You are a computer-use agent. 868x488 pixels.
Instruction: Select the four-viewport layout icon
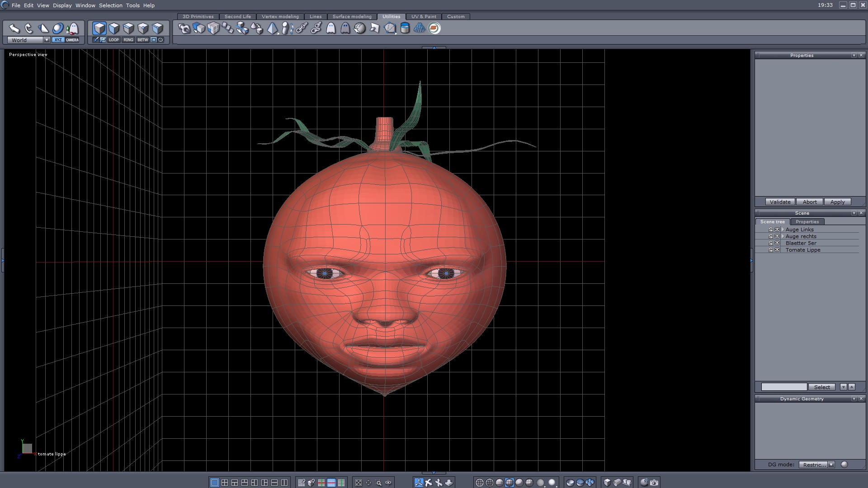pyautogui.click(x=225, y=483)
